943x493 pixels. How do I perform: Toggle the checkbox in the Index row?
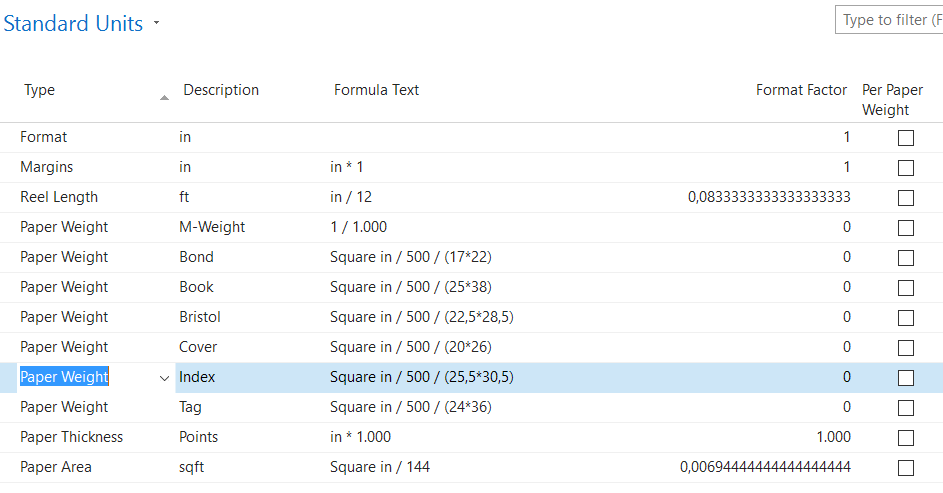coord(905,378)
